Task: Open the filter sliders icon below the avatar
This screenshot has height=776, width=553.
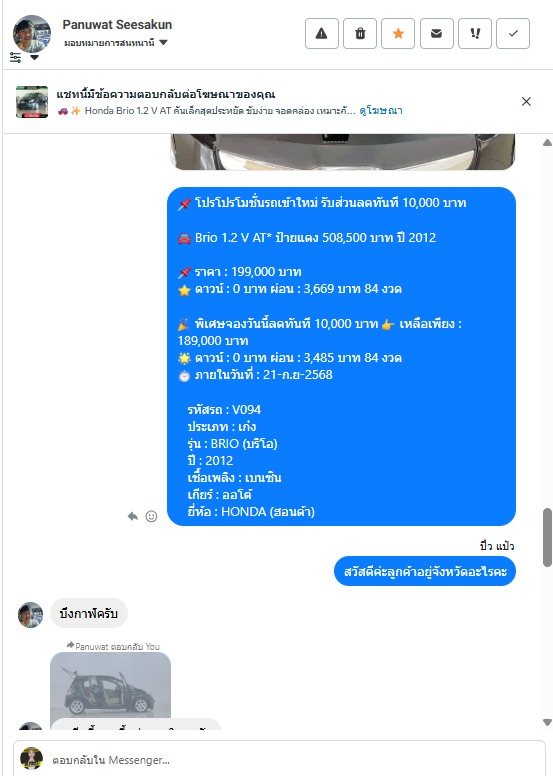Action: (x=15, y=57)
